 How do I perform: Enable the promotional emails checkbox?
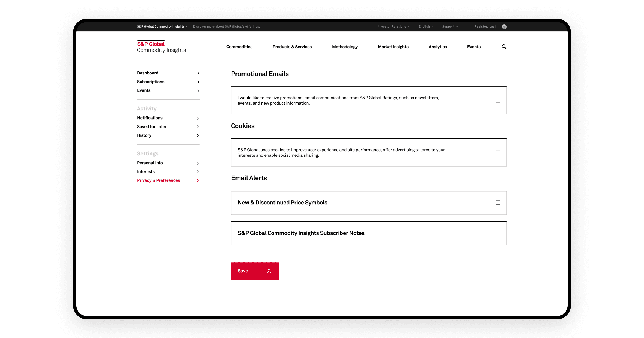[x=498, y=101]
